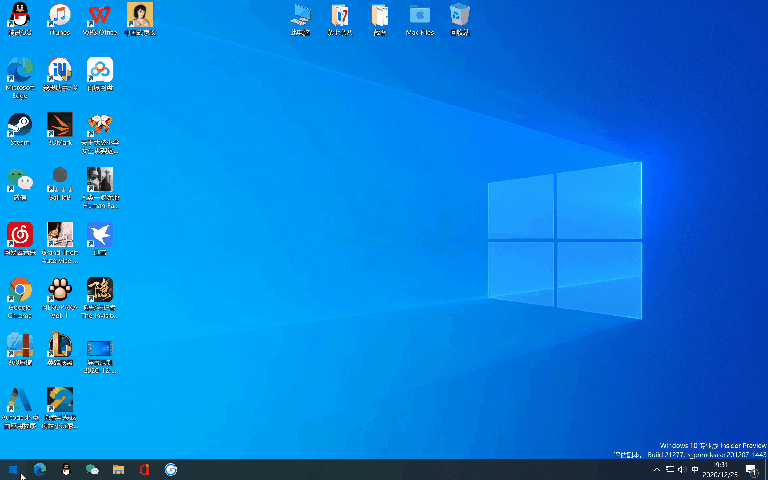Open NetEase Cloud Music red icon
This screenshot has width=768, height=480.
click(20, 235)
